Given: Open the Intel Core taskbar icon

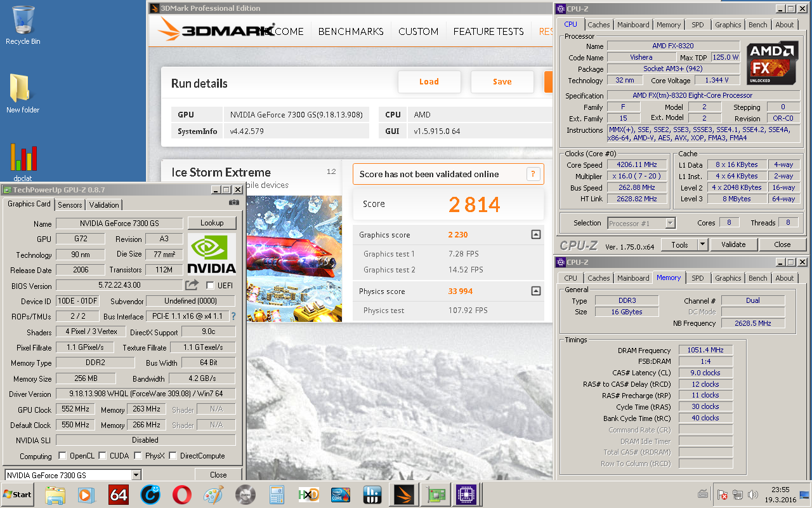Looking at the screenshot, I should [x=341, y=495].
